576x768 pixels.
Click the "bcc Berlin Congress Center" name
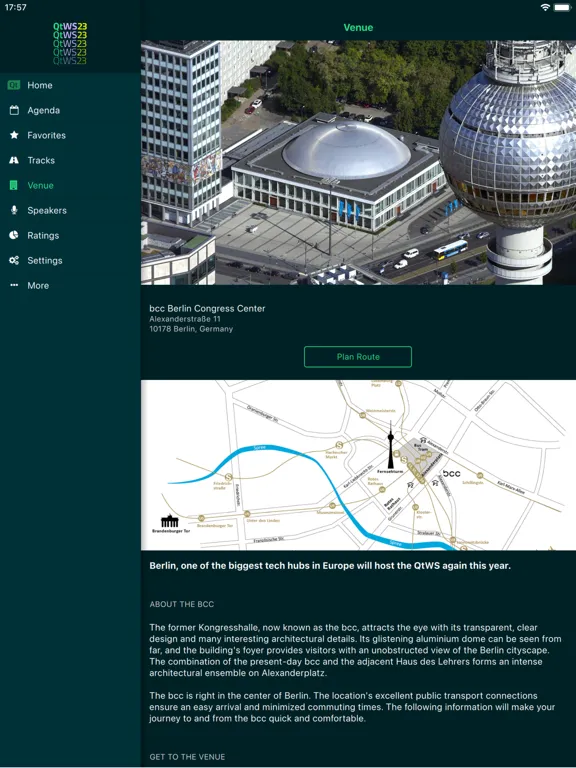pyautogui.click(x=207, y=309)
